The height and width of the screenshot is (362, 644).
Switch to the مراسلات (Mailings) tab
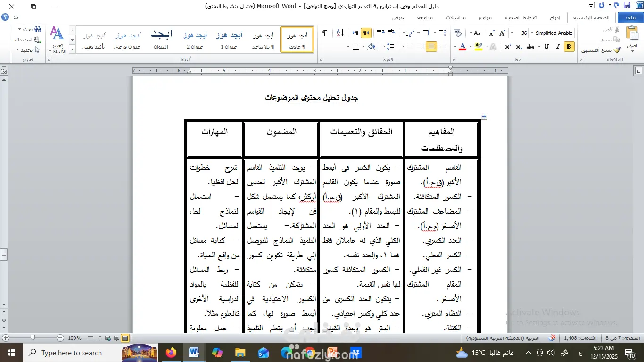point(456,17)
